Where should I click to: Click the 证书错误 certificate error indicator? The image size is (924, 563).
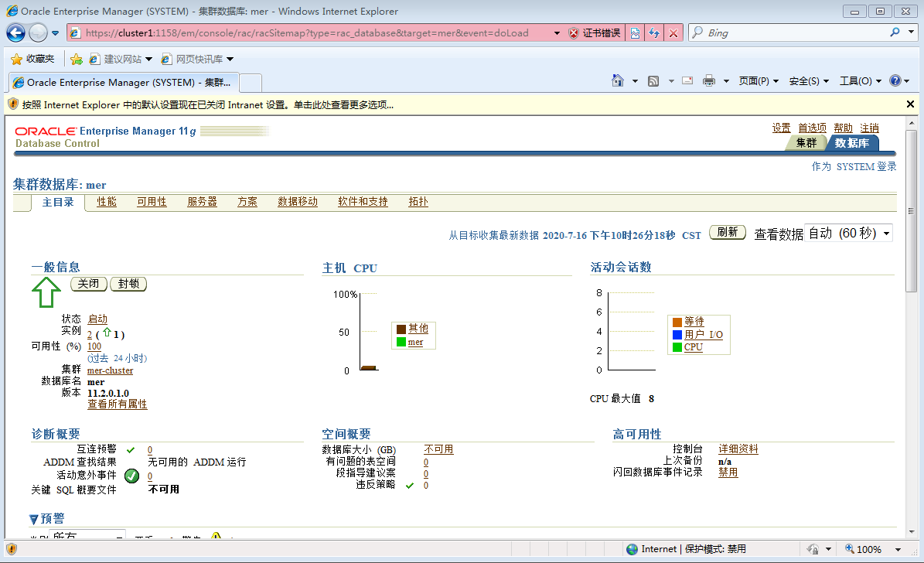coord(594,33)
